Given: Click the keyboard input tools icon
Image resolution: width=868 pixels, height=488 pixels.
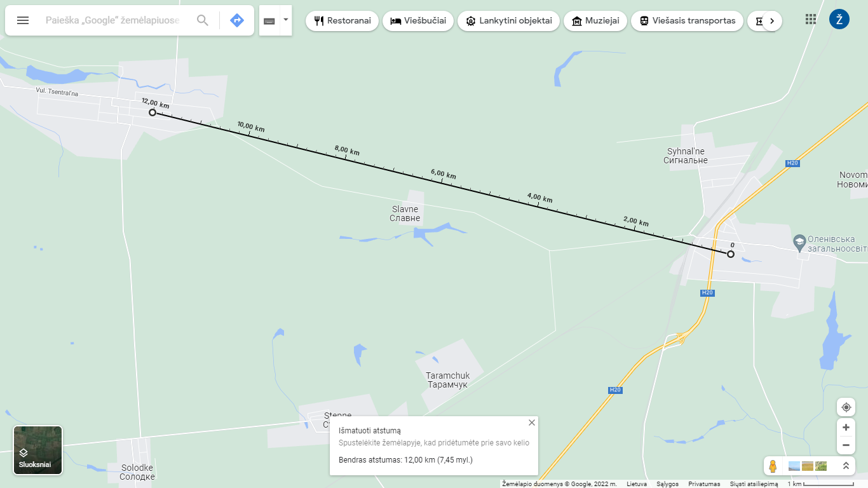Looking at the screenshot, I should 269,20.
